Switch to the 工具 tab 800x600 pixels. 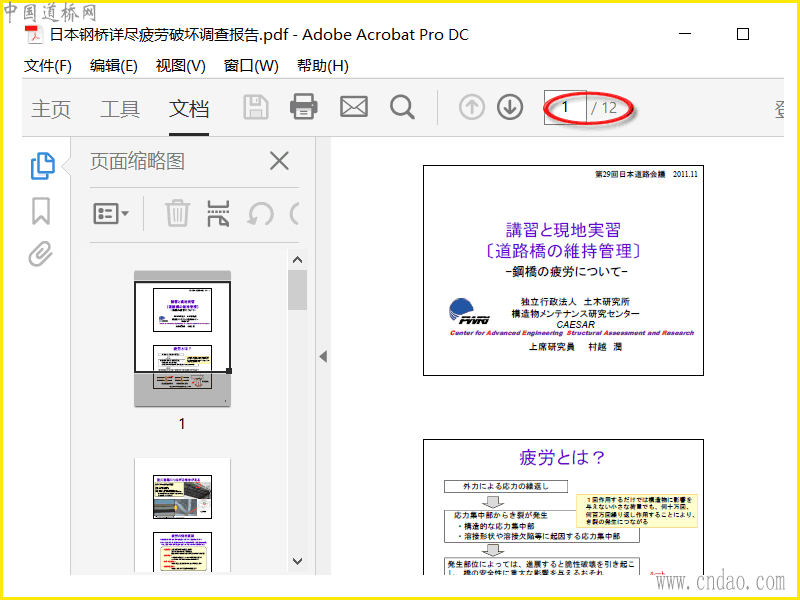pyautogui.click(x=120, y=109)
